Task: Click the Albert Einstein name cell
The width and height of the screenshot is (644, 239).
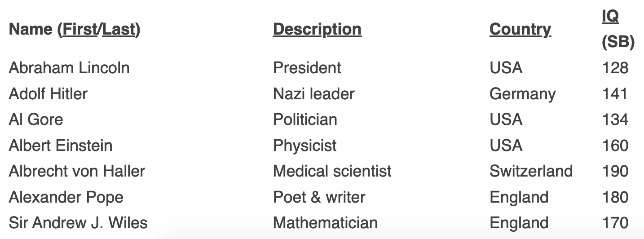Action: [x=61, y=146]
